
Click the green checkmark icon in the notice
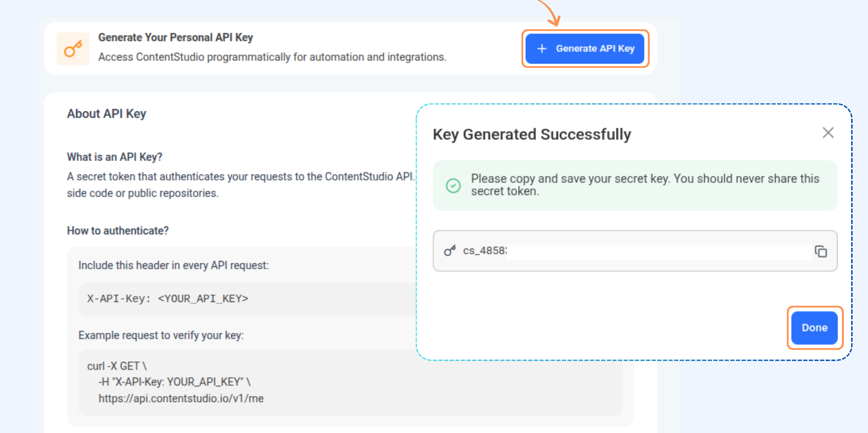tap(453, 186)
